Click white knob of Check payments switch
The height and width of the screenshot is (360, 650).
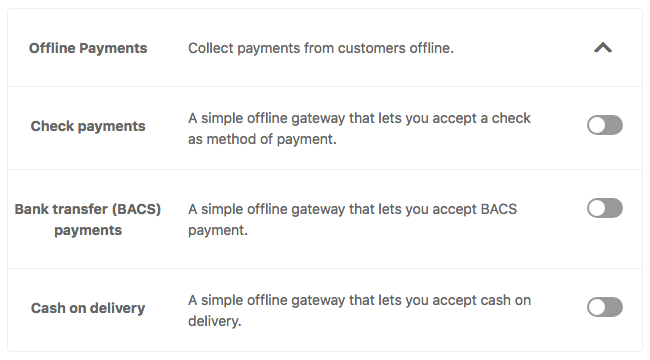597,125
